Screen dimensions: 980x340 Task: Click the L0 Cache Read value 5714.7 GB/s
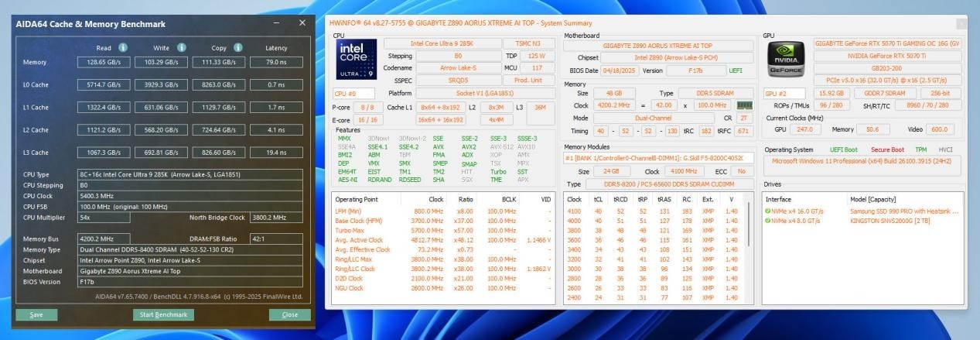click(104, 84)
